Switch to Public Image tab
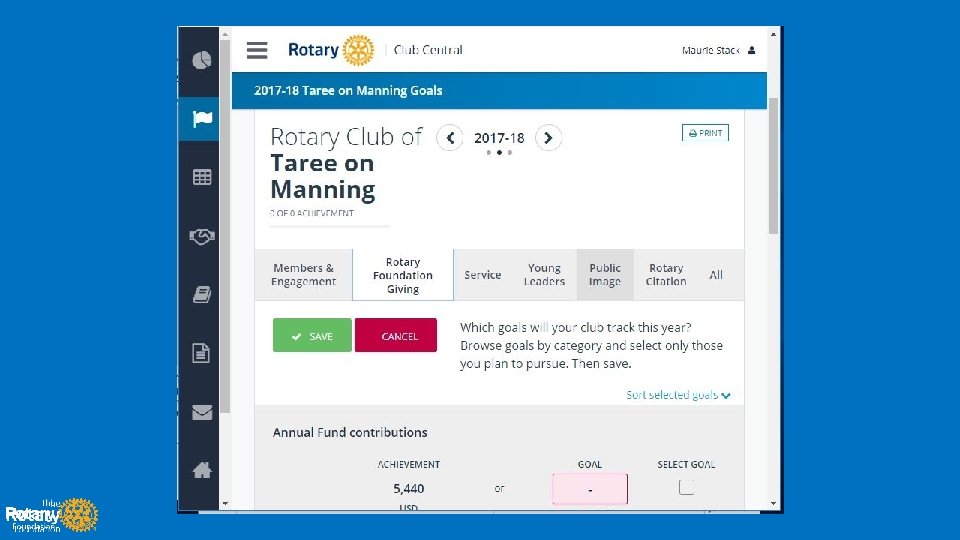The height and width of the screenshot is (540, 960). pyautogui.click(x=605, y=275)
